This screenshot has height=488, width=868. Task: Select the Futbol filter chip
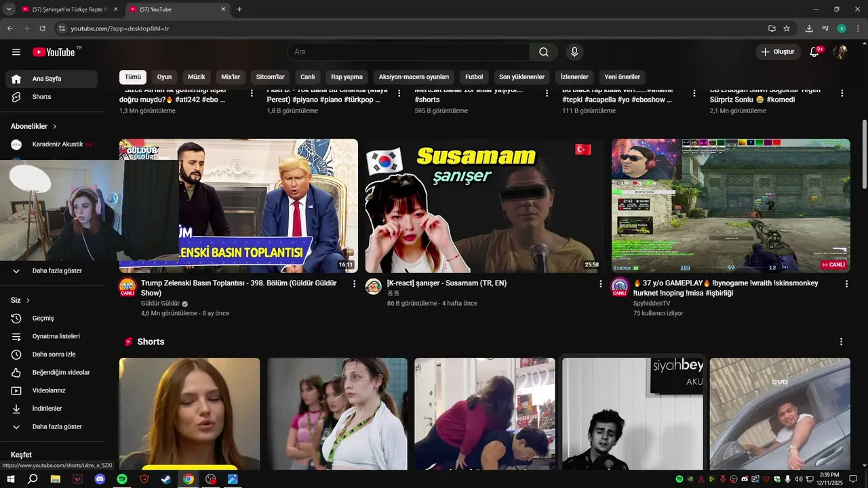click(x=474, y=77)
